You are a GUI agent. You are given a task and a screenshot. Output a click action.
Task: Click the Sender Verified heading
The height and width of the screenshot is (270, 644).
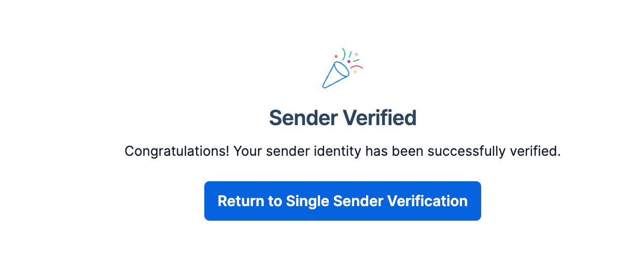343,118
